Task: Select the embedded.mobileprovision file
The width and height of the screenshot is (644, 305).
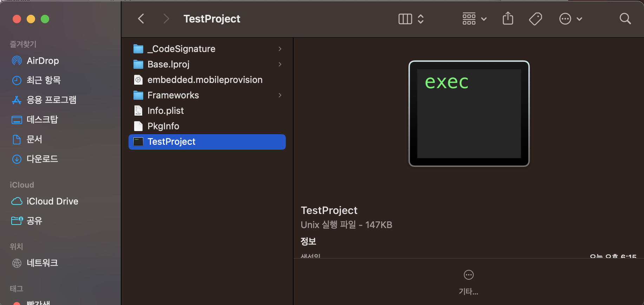Action: pyautogui.click(x=205, y=80)
